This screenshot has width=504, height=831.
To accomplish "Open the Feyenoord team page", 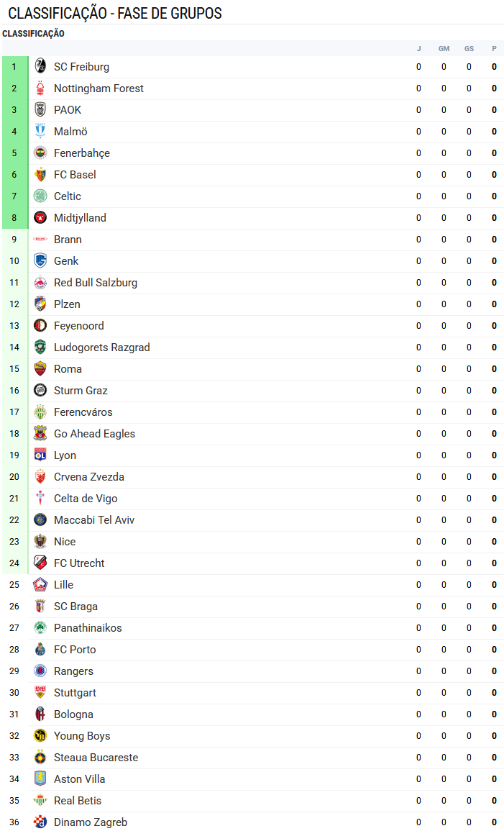I will pos(79,326).
